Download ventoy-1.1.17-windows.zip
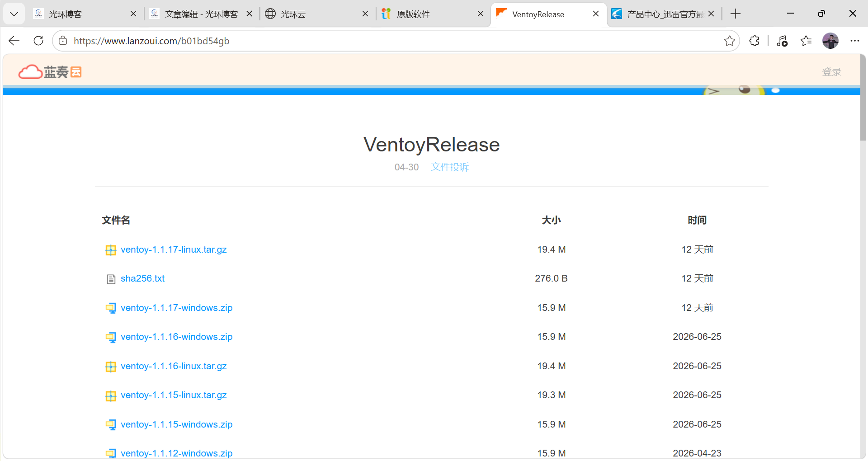 pyautogui.click(x=176, y=308)
